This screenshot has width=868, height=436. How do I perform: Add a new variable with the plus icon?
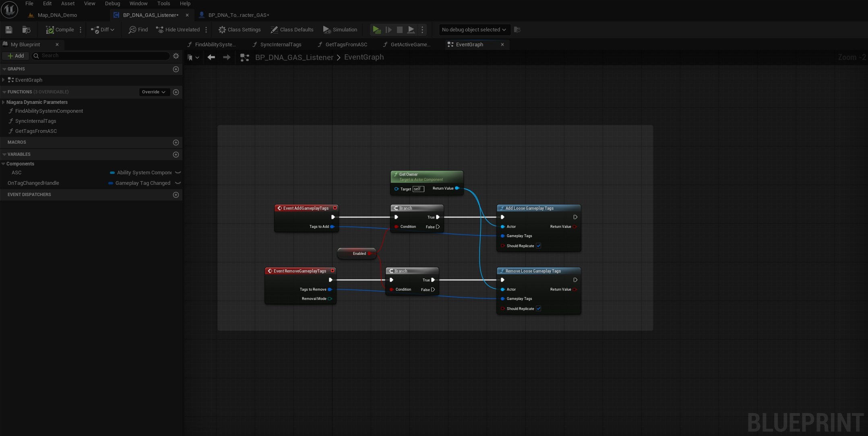pos(176,155)
